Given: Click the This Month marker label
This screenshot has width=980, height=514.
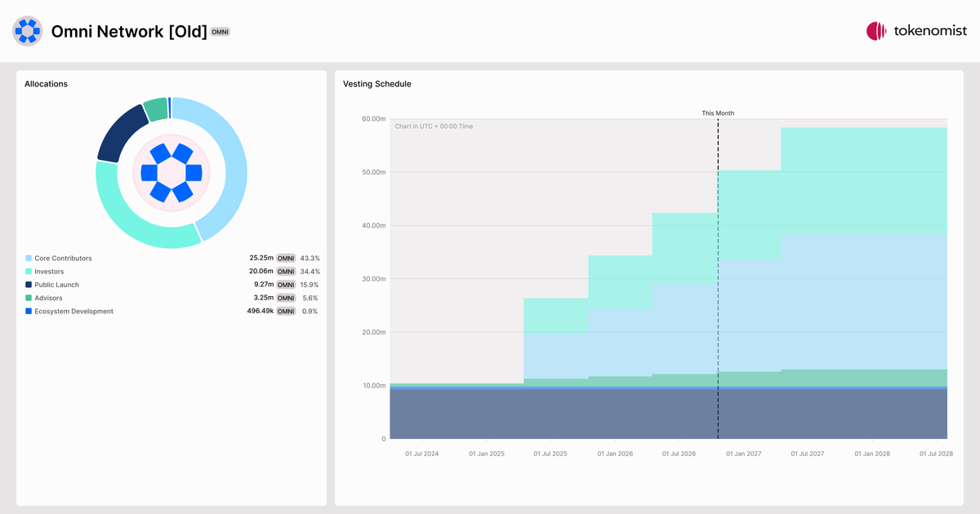Looking at the screenshot, I should [718, 113].
